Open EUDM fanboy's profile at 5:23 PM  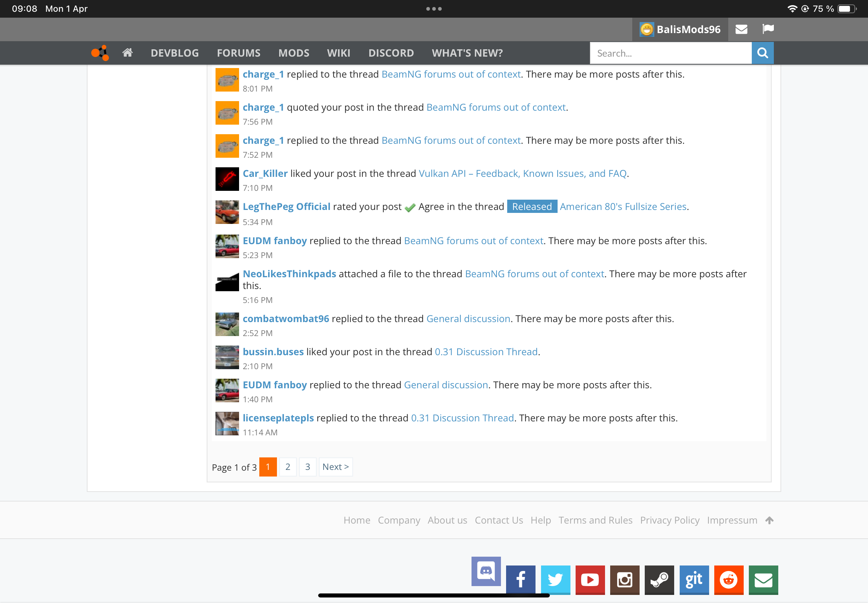(x=274, y=241)
